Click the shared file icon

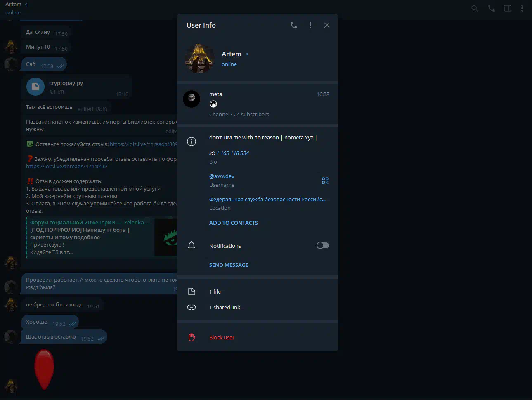tap(192, 292)
